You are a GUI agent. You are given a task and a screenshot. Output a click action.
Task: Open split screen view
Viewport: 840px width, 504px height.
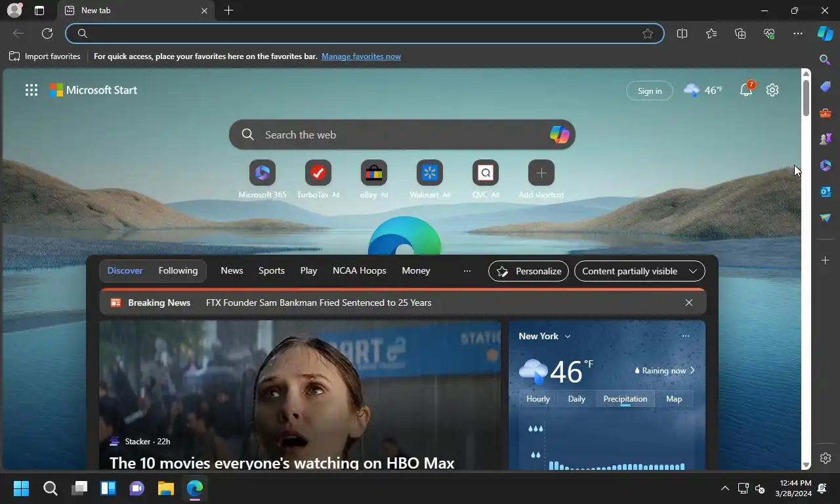coord(682,33)
